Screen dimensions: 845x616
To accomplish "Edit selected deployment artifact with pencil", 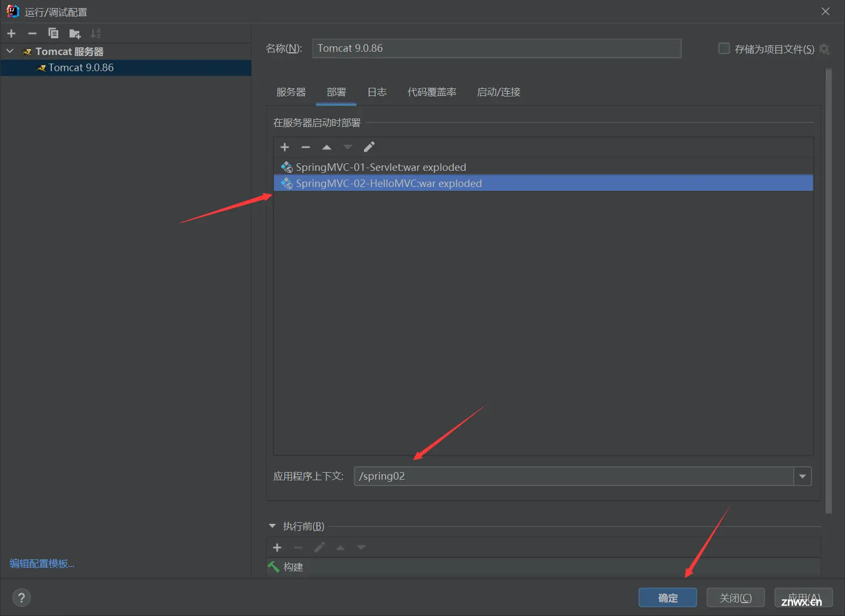I will (369, 147).
